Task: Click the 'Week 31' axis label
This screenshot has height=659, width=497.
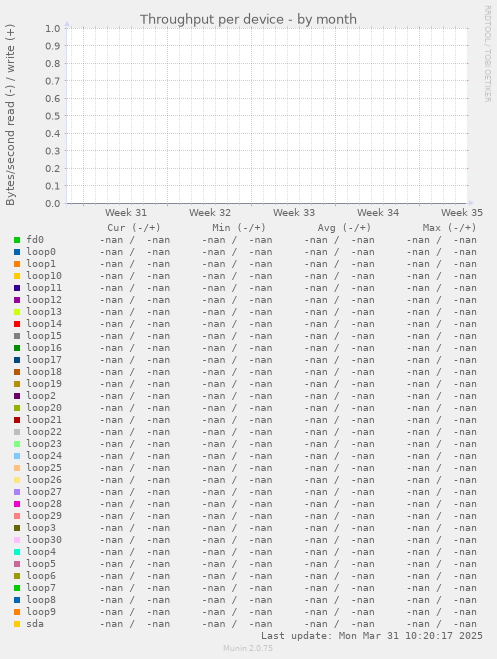Action: pyautogui.click(x=126, y=213)
